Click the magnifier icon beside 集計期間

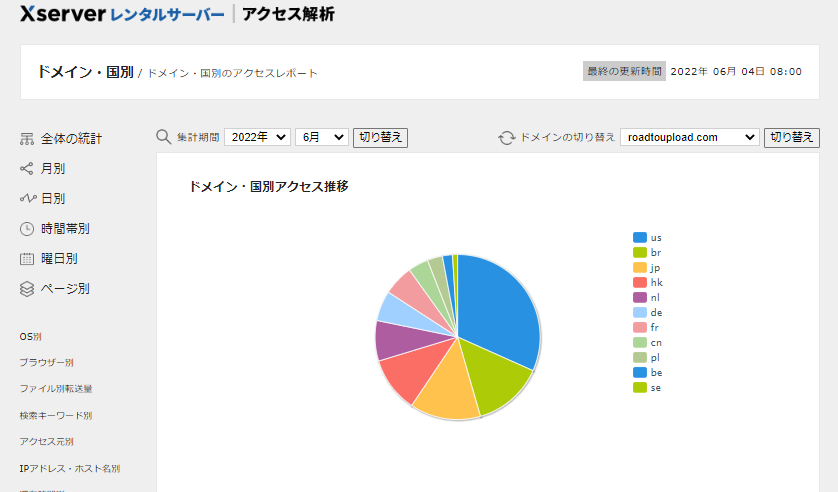click(164, 137)
